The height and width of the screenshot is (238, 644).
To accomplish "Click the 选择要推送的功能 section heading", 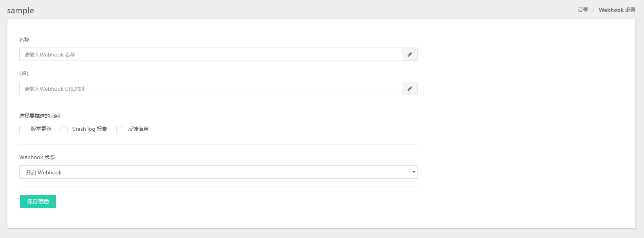I will [x=40, y=116].
